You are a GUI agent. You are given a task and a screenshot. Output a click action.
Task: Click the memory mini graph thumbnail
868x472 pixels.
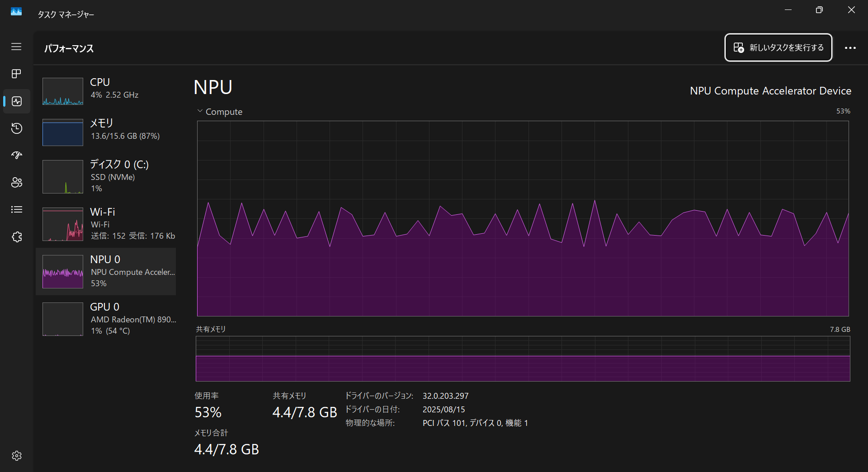[63, 132]
